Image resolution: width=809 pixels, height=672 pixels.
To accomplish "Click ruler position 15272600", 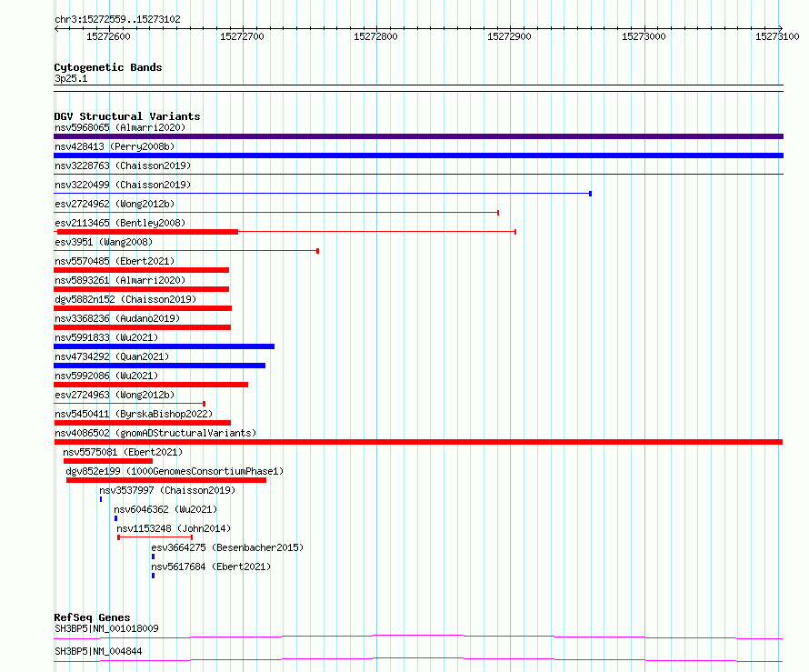I will 108,36.
